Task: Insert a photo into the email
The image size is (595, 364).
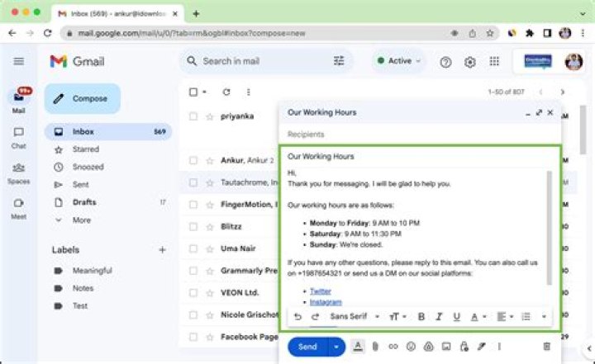Action: click(446, 347)
